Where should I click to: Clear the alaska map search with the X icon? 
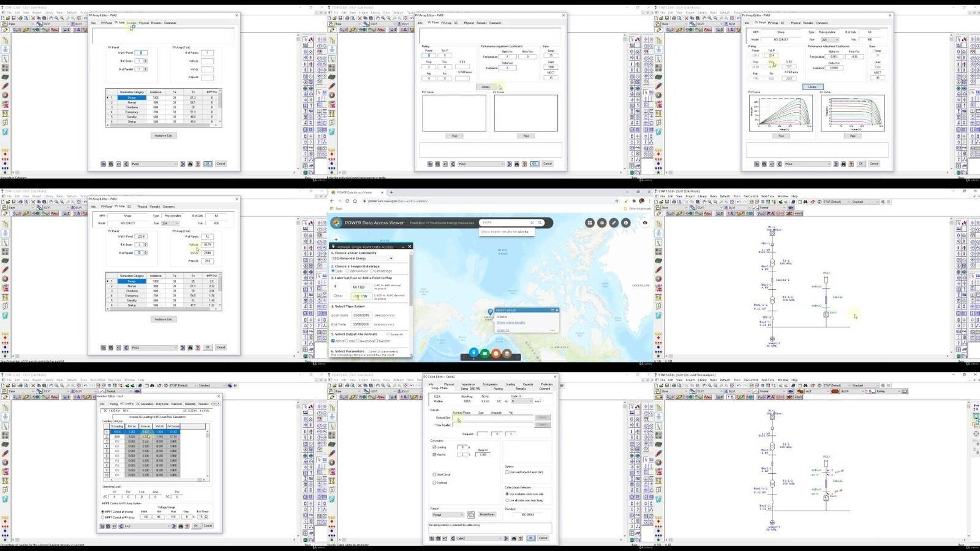pyautogui.click(x=532, y=222)
